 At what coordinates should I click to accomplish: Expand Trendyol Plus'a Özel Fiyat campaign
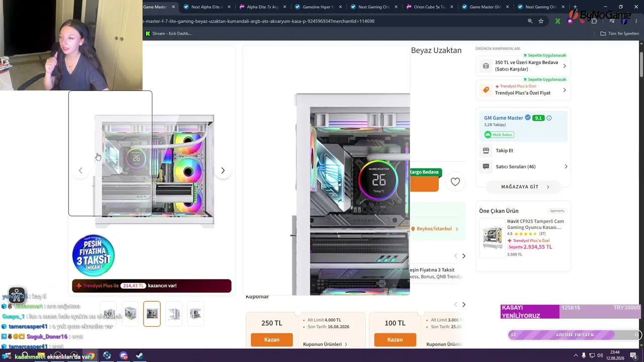(565, 90)
